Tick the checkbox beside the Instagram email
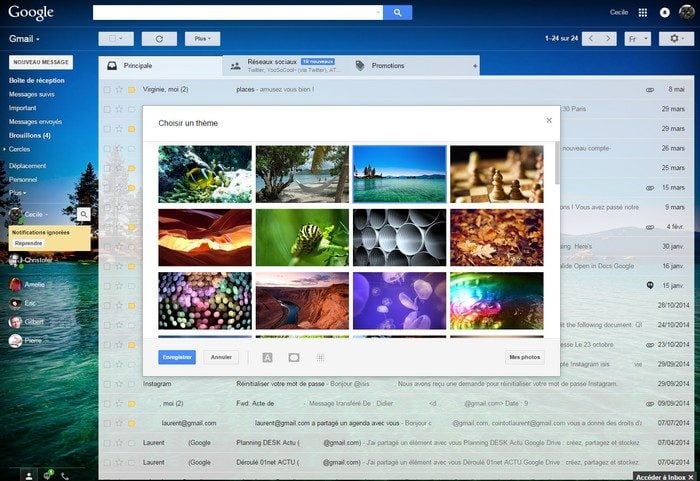Image resolution: width=700 pixels, height=481 pixels. click(x=107, y=384)
